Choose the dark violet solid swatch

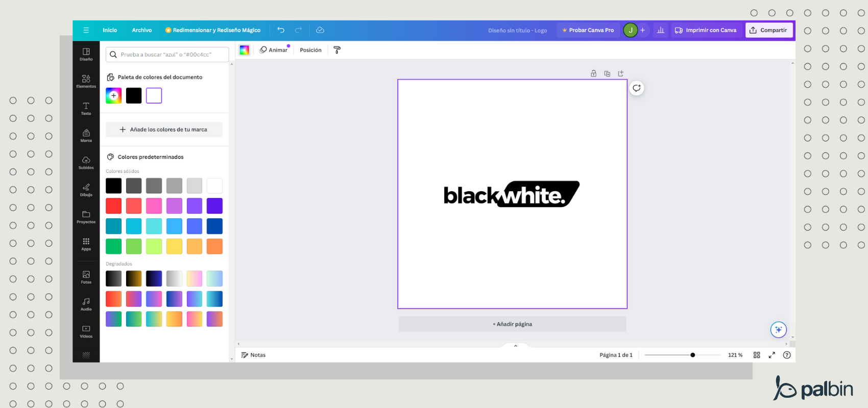point(214,206)
